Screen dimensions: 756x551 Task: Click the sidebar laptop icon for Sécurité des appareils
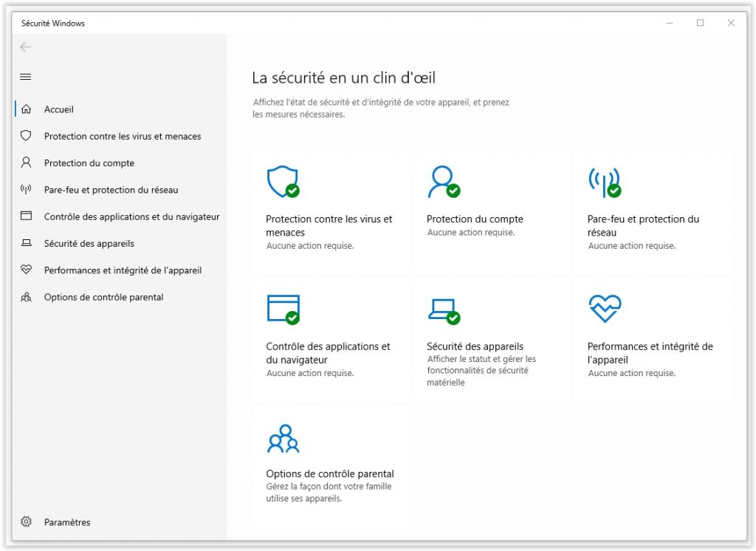(26, 243)
